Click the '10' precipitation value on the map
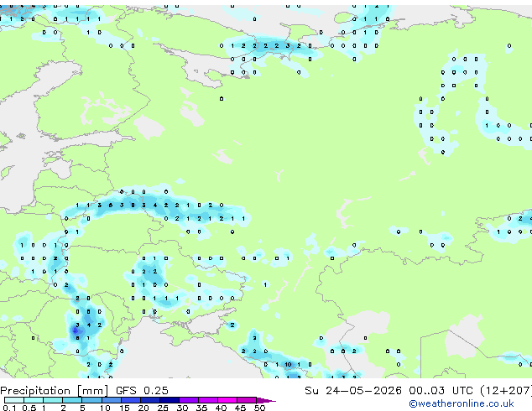 tap(288, 365)
